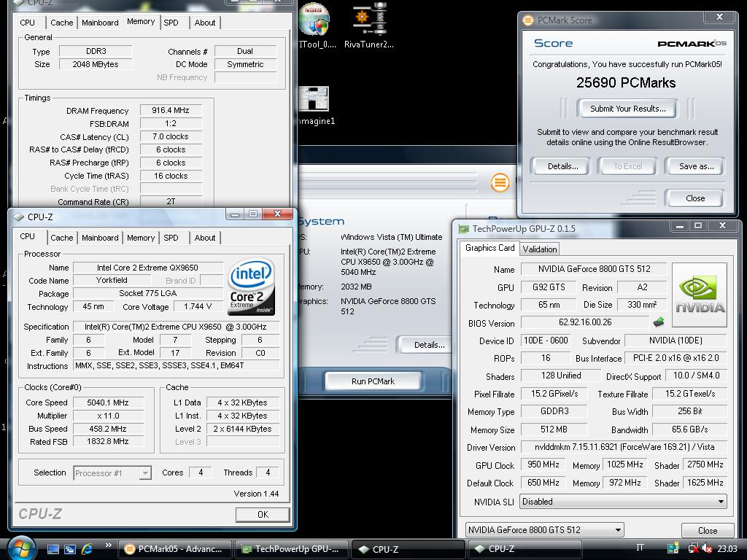Viewport: 747px width, 560px height.
Task: Click the taskbar clock showing 23.03
Action: tap(727, 548)
